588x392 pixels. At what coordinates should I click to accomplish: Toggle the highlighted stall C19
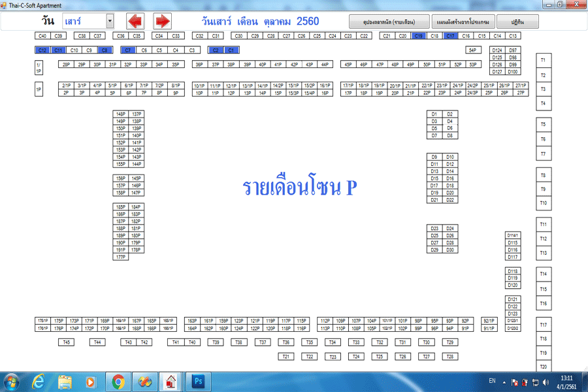(419, 36)
